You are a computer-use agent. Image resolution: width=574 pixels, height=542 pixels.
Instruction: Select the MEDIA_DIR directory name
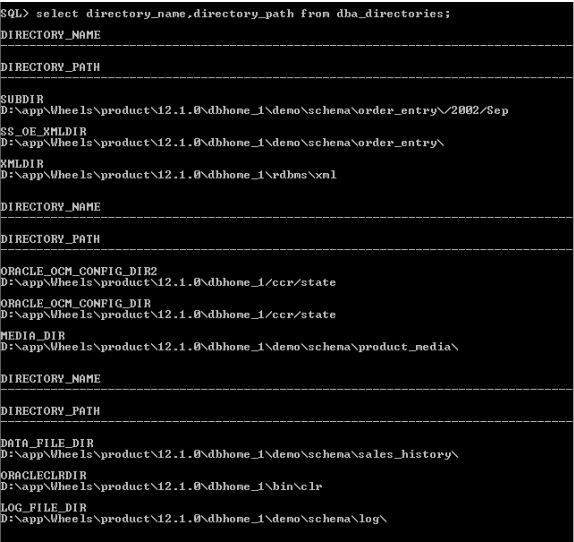[33, 336]
